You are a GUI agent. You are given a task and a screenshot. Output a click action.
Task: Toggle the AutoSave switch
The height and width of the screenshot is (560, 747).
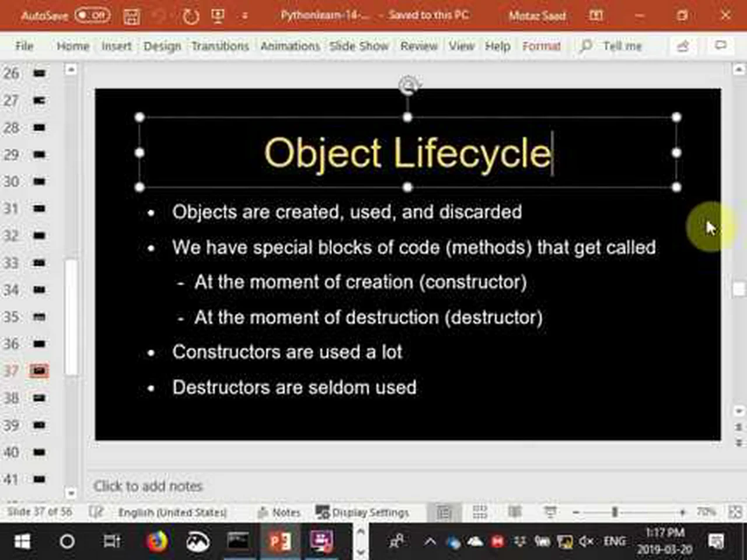(92, 16)
